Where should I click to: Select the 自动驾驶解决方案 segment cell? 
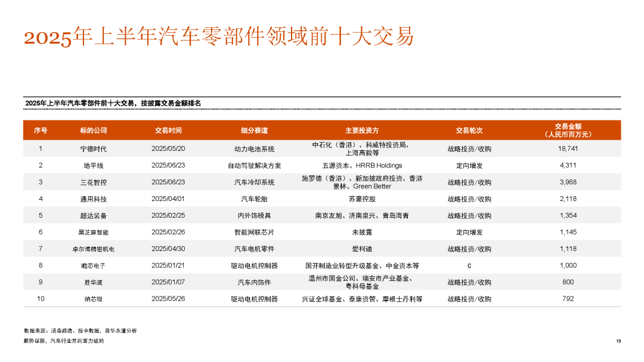254,166
